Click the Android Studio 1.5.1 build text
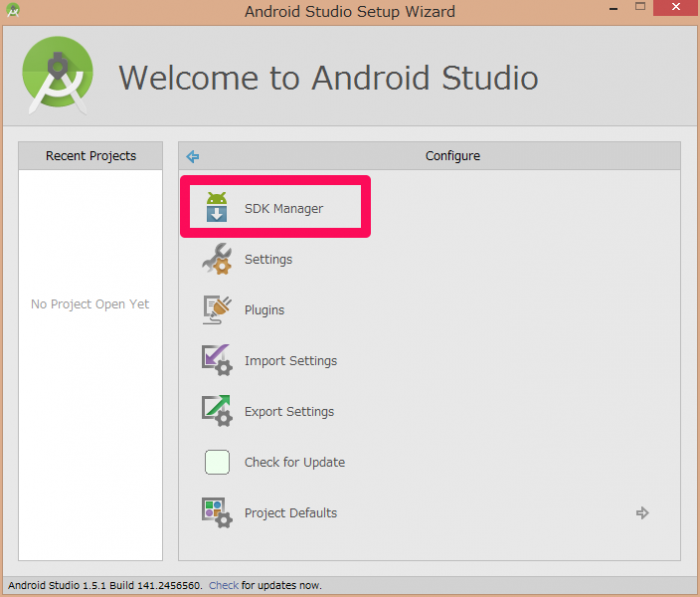This screenshot has height=597, width=700. point(105,585)
